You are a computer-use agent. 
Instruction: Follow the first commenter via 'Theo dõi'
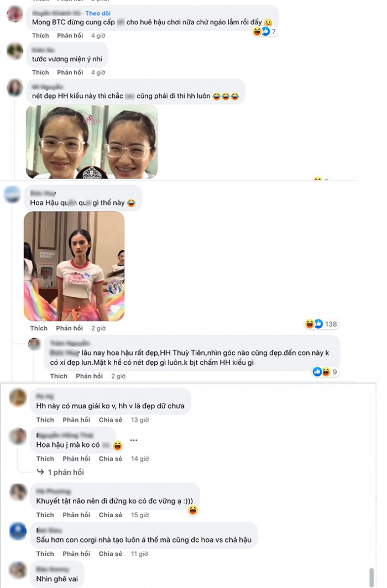tap(98, 13)
